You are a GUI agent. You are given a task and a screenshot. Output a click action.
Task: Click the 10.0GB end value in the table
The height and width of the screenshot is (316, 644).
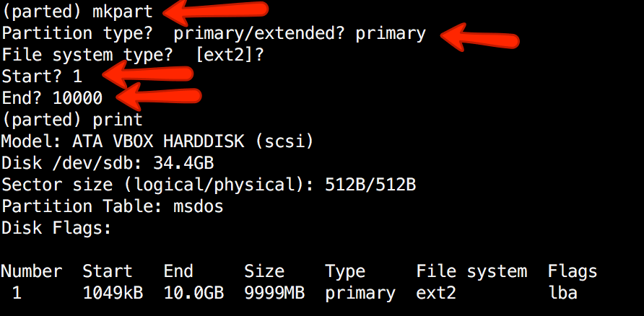coord(193,294)
